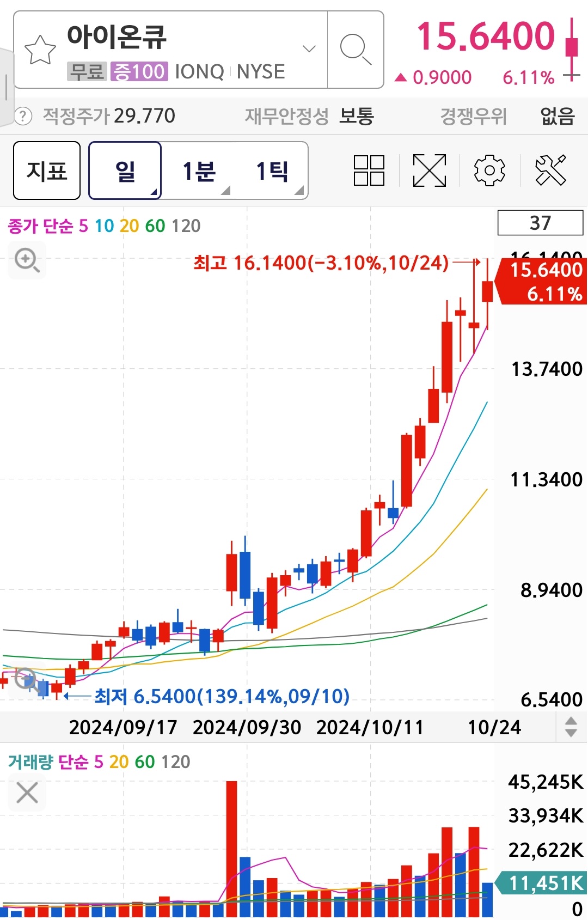Pull the left edge side panel handle

[x=6, y=87]
